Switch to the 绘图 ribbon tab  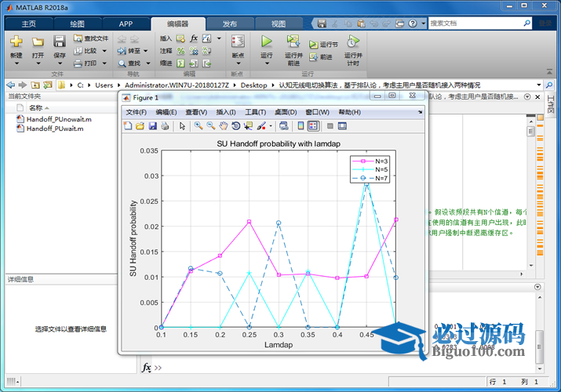click(78, 24)
